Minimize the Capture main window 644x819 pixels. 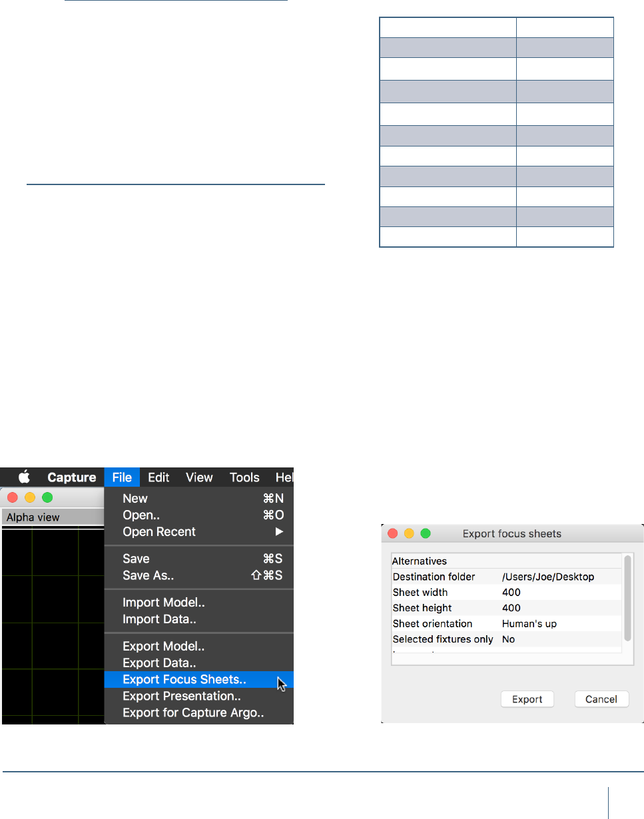tap(30, 497)
